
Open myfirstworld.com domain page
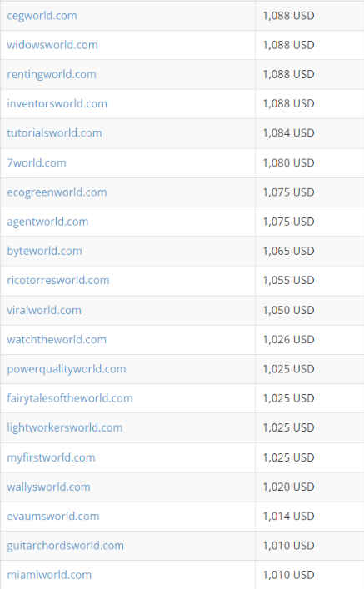click(51, 457)
